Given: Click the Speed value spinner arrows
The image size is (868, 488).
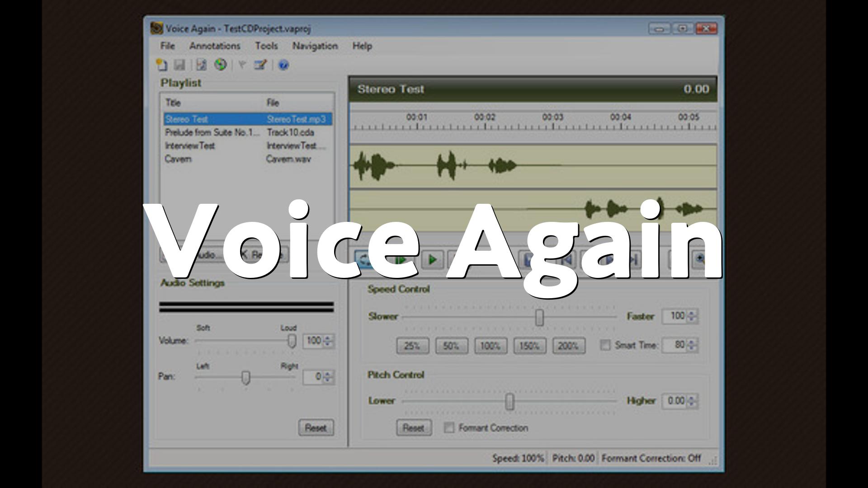Looking at the screenshot, I should 692,316.
